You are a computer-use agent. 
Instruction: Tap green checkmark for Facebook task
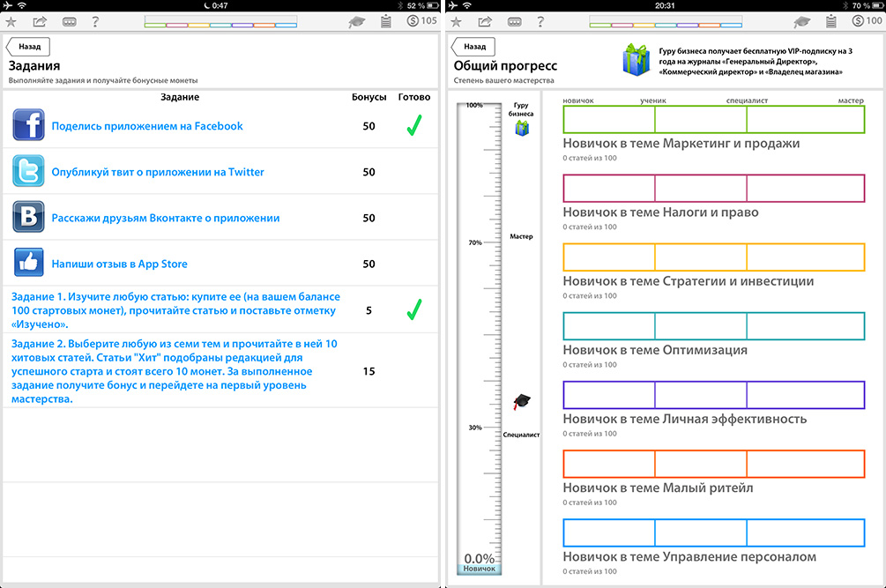click(x=413, y=127)
